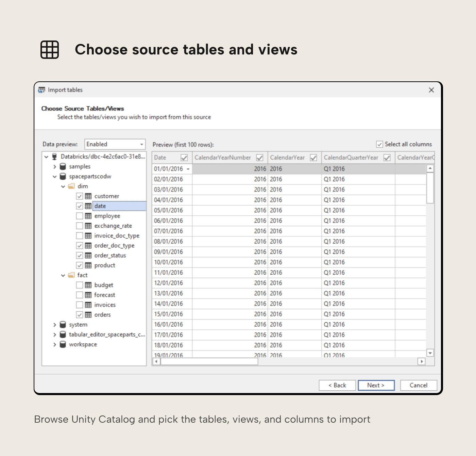Click the Import tables window icon
The height and width of the screenshot is (456, 476).
(x=41, y=90)
